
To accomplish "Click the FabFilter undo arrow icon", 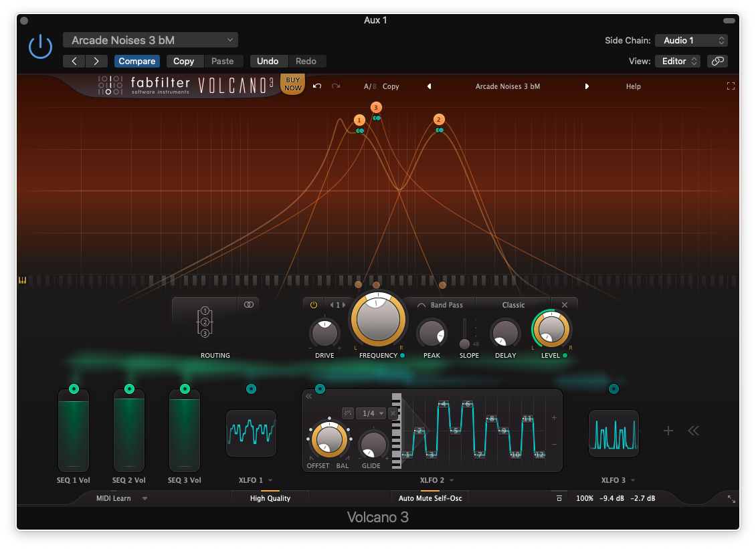I will pyautogui.click(x=317, y=86).
